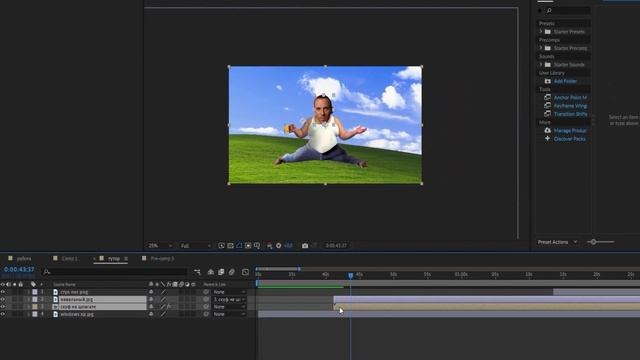Click the work area bar end handle

pyautogui.click(x=299, y=269)
